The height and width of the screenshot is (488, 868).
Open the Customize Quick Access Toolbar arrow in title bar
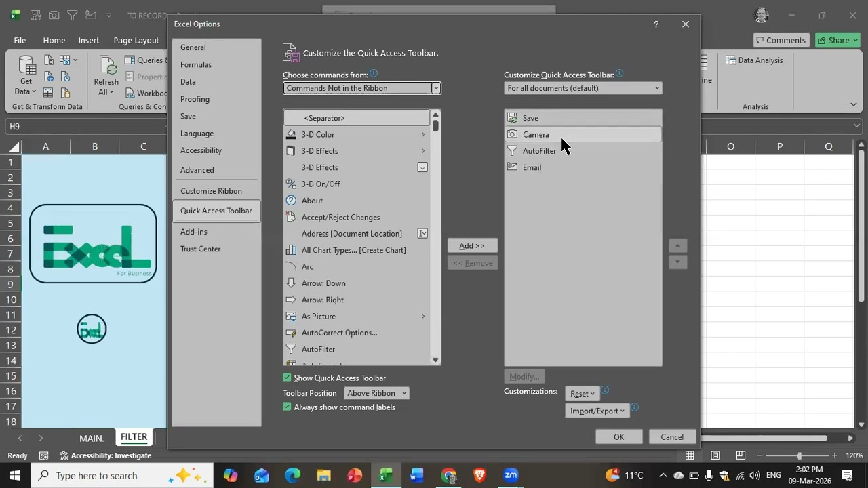click(x=108, y=15)
